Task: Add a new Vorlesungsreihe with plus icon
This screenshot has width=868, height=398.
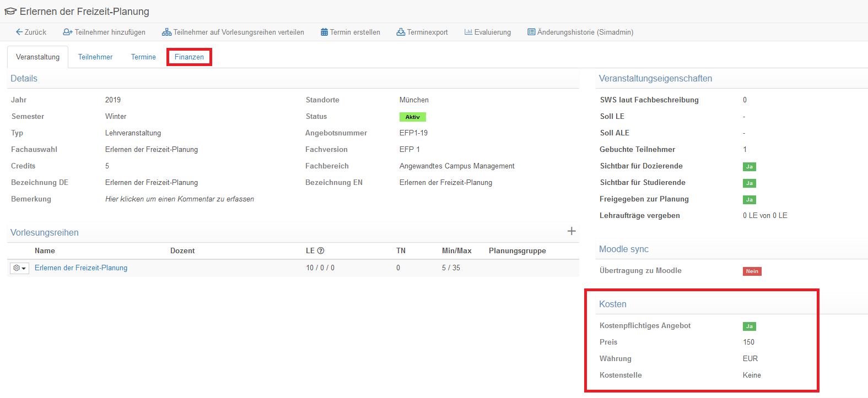Action: tap(572, 231)
